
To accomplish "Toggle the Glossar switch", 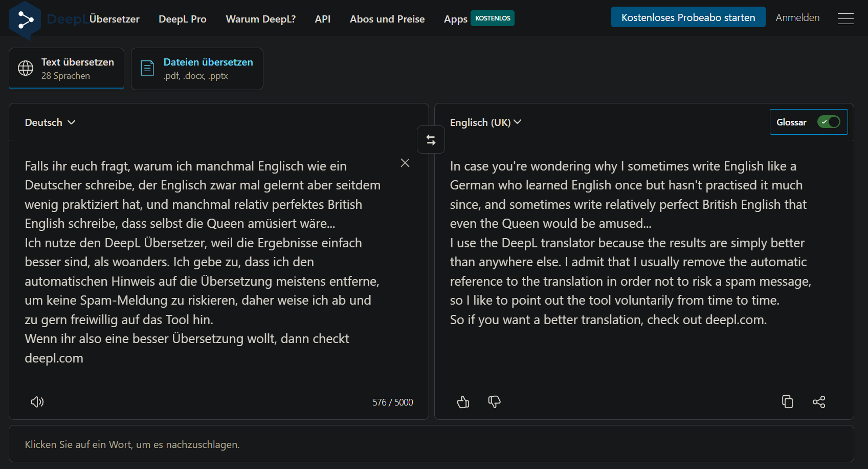I will click(x=829, y=122).
